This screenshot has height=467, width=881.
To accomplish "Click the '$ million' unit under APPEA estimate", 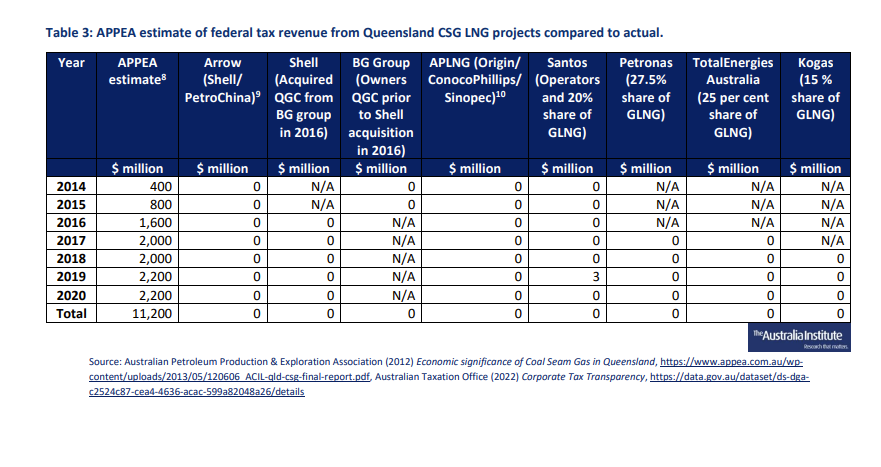I will click(137, 169).
